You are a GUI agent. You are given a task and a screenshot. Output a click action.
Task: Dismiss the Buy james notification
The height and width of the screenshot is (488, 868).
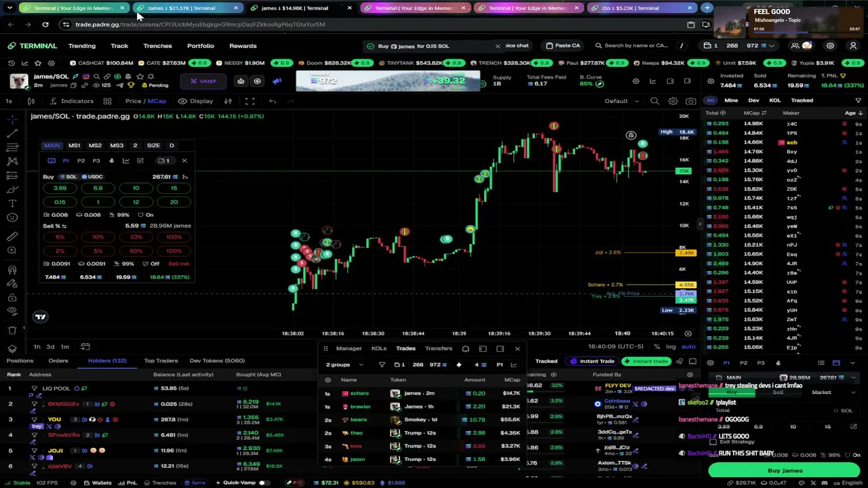497,46
